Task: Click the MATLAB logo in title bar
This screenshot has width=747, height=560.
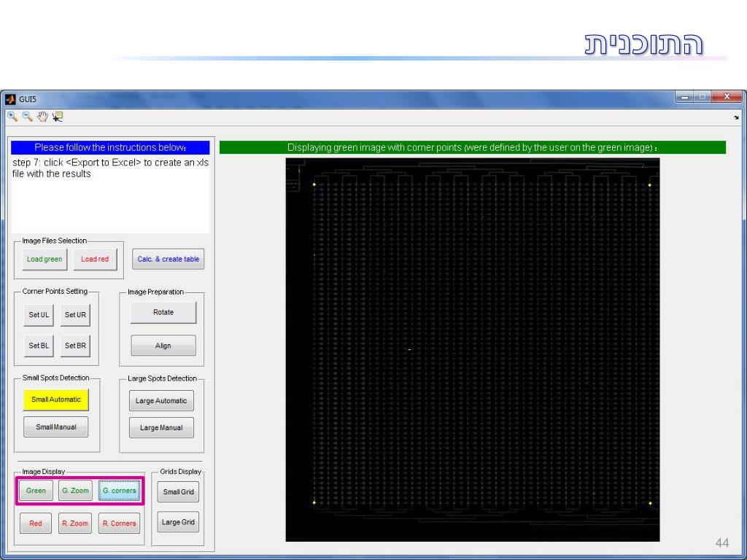Action: coord(10,99)
